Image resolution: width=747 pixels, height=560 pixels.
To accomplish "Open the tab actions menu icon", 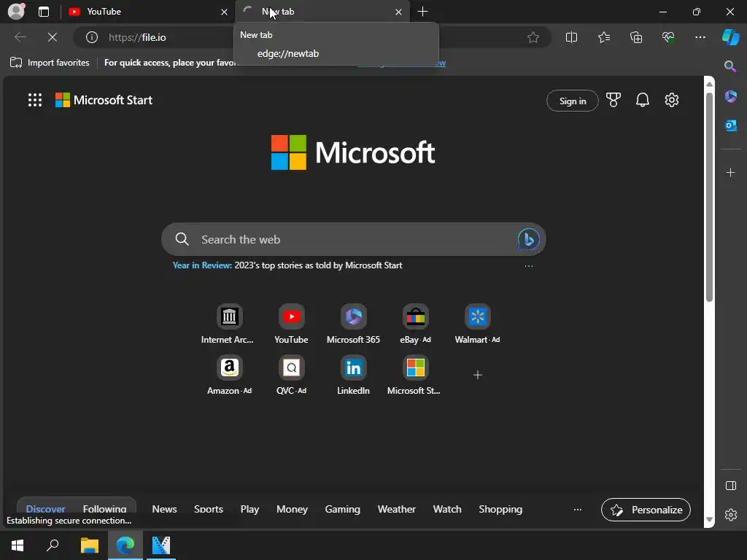I will pos(43,12).
